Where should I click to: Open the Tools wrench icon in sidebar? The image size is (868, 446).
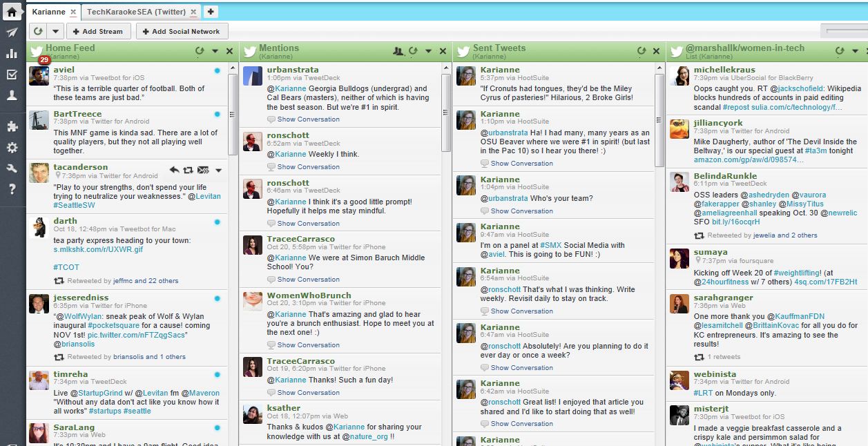[x=12, y=168]
